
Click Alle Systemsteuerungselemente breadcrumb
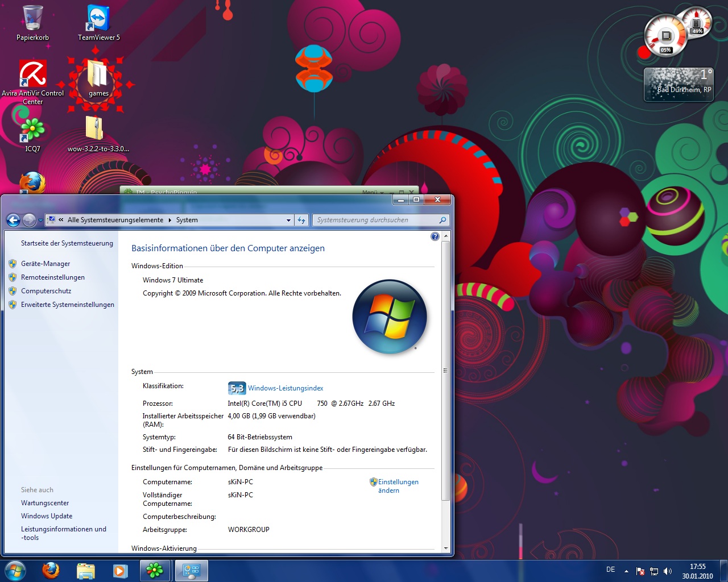point(115,220)
